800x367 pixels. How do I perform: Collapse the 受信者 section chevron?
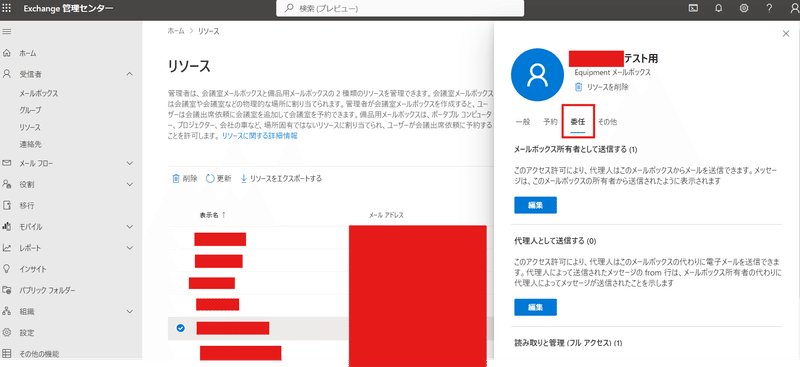pyautogui.click(x=130, y=74)
